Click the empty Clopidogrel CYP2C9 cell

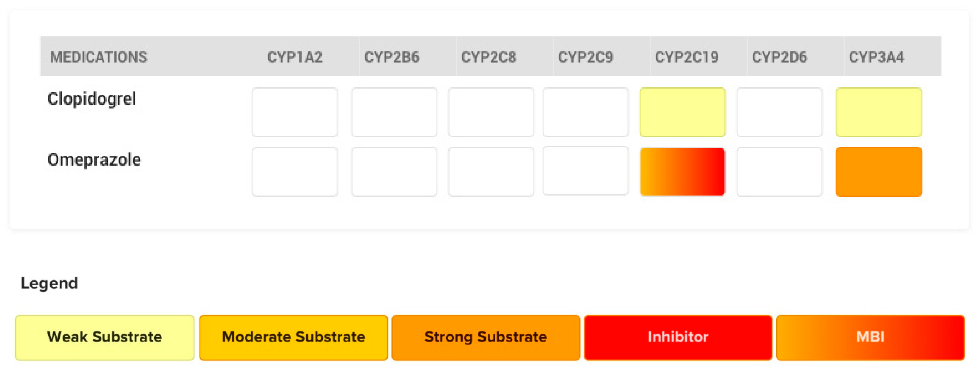click(x=585, y=112)
